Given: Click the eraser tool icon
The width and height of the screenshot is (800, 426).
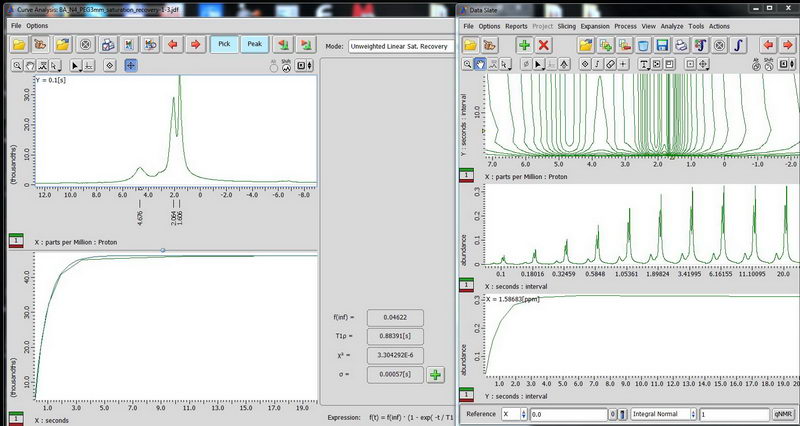Looking at the screenshot, I should click(x=608, y=64).
